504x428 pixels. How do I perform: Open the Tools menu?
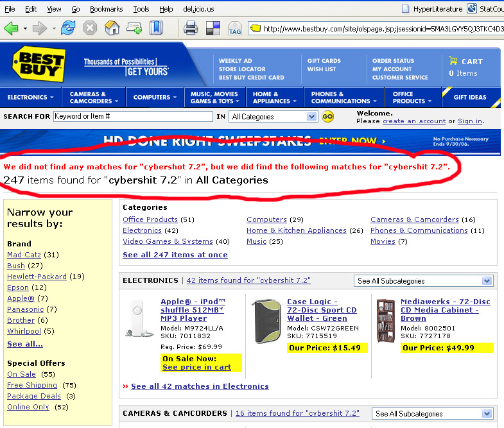coord(141,9)
